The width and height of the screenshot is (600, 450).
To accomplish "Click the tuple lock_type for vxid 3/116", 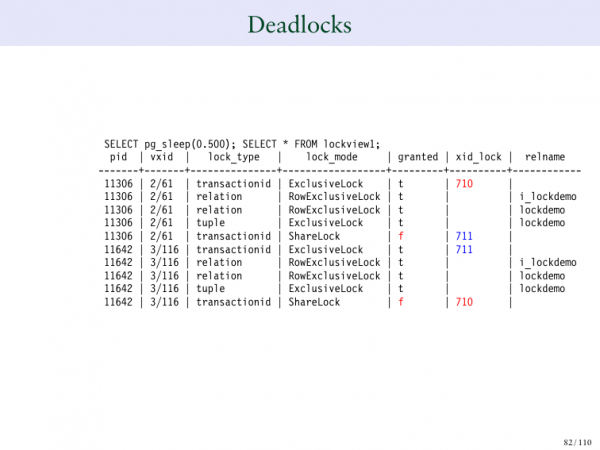I will 211,288.
